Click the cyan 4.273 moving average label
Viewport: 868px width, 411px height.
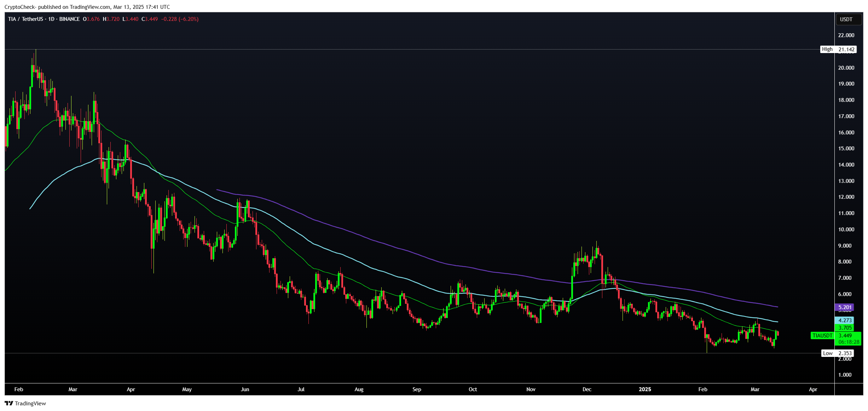[x=844, y=320]
